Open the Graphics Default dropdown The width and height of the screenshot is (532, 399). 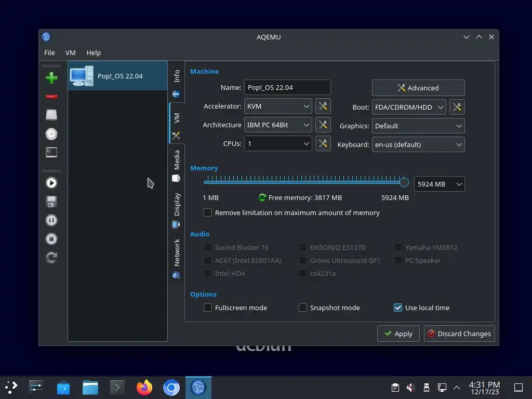pos(418,126)
